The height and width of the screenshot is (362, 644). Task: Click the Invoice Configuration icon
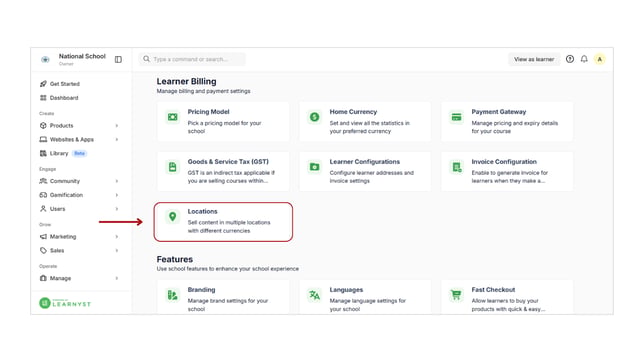point(456,167)
